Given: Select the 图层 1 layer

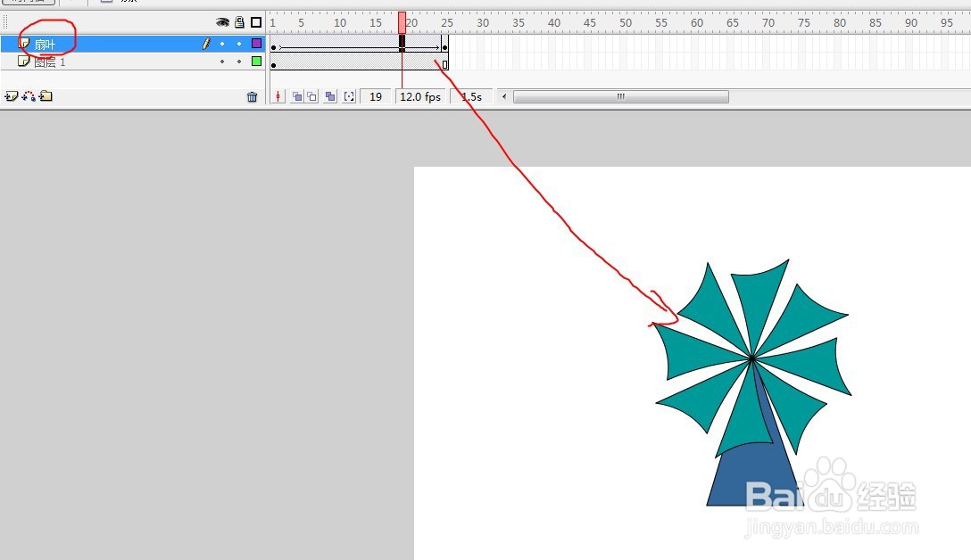Looking at the screenshot, I should [132, 62].
